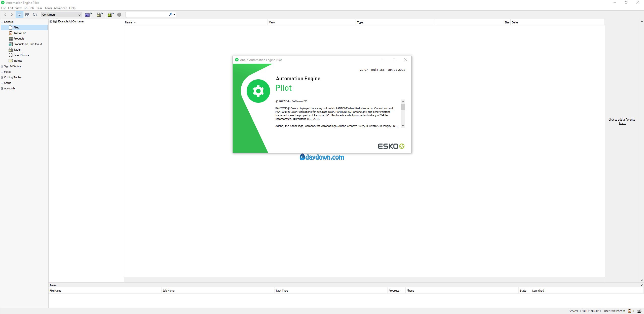The image size is (644, 314).
Task: Expand the Flexo section
Action: (2, 72)
